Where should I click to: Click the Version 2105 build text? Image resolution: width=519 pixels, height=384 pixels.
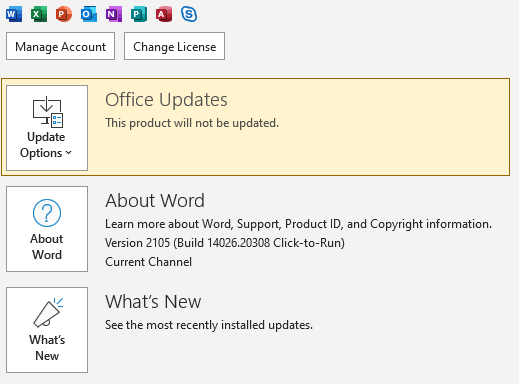pyautogui.click(x=225, y=243)
